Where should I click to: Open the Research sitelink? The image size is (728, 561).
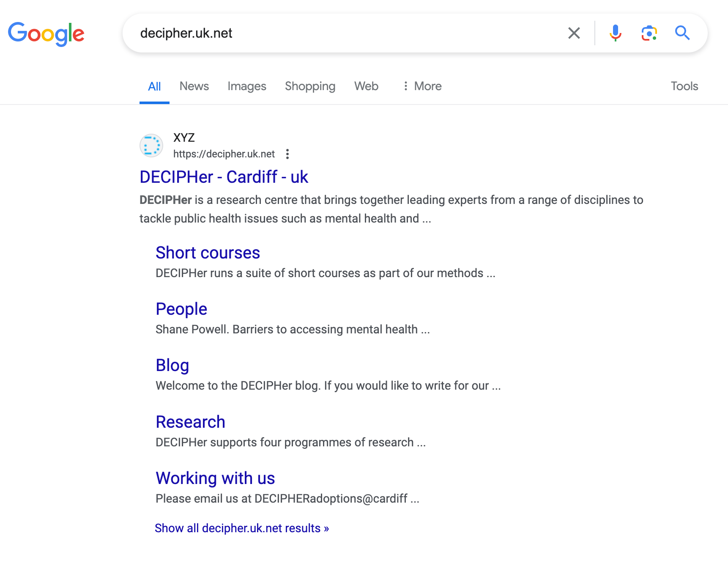click(x=190, y=422)
